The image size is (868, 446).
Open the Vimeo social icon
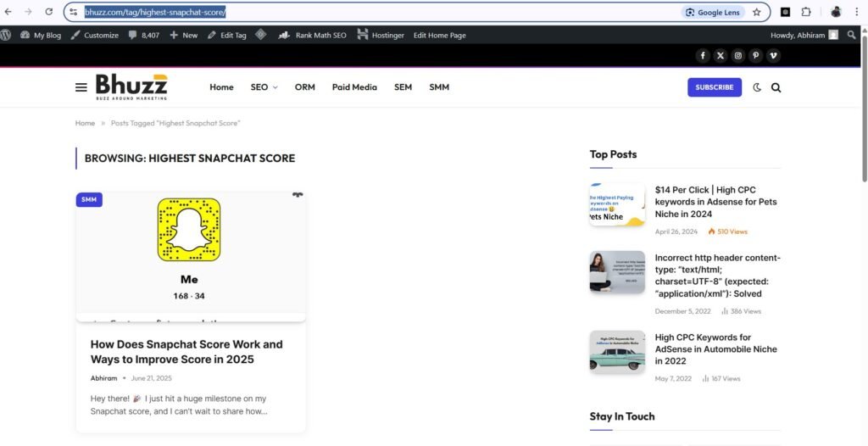(x=773, y=55)
